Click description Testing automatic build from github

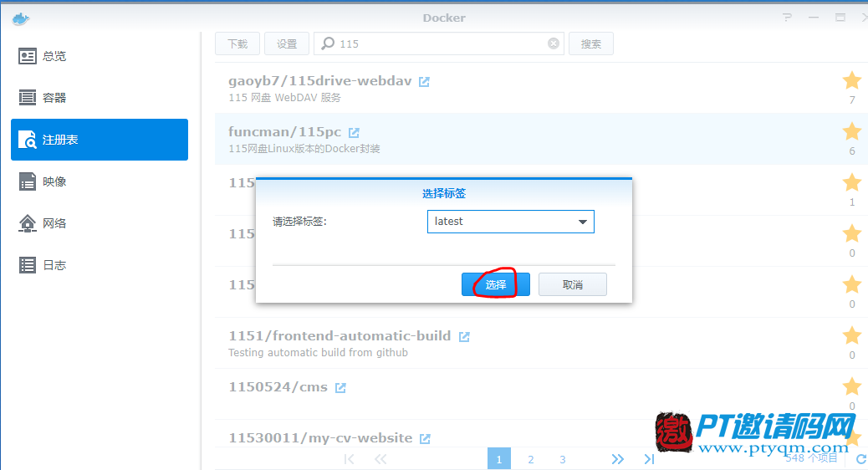(318, 353)
